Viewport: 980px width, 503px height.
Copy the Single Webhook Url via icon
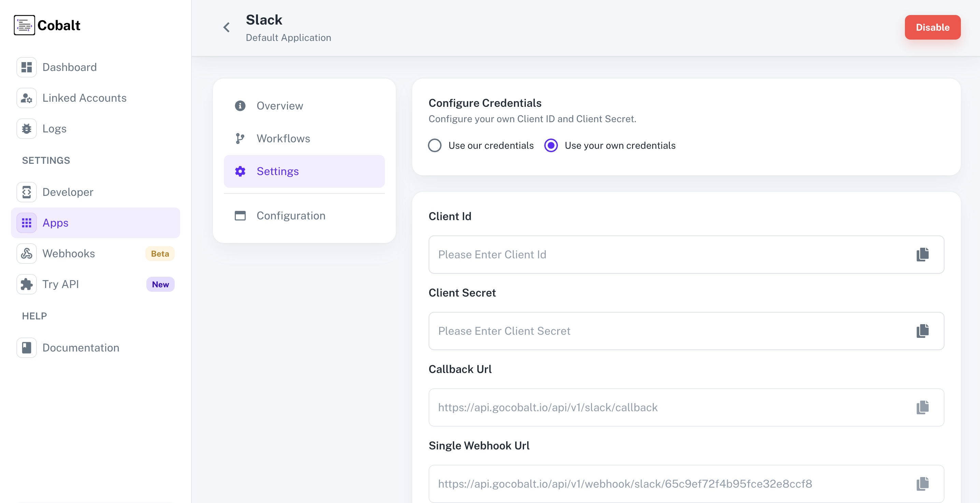pos(922,484)
